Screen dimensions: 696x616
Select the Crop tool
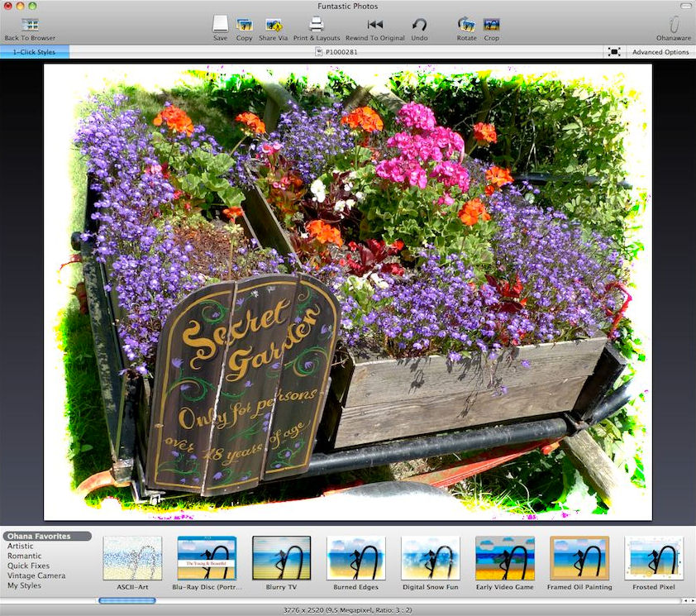point(491,25)
